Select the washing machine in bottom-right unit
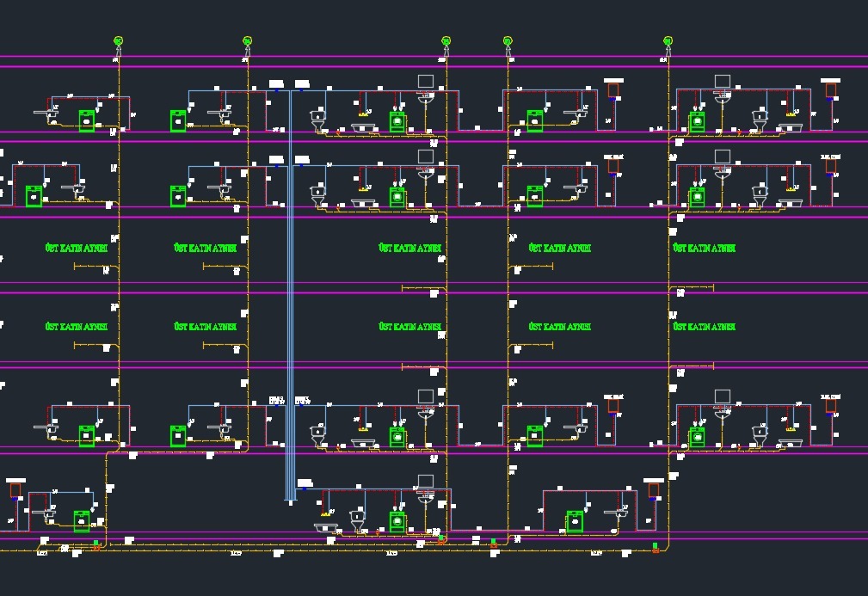 coord(574,522)
